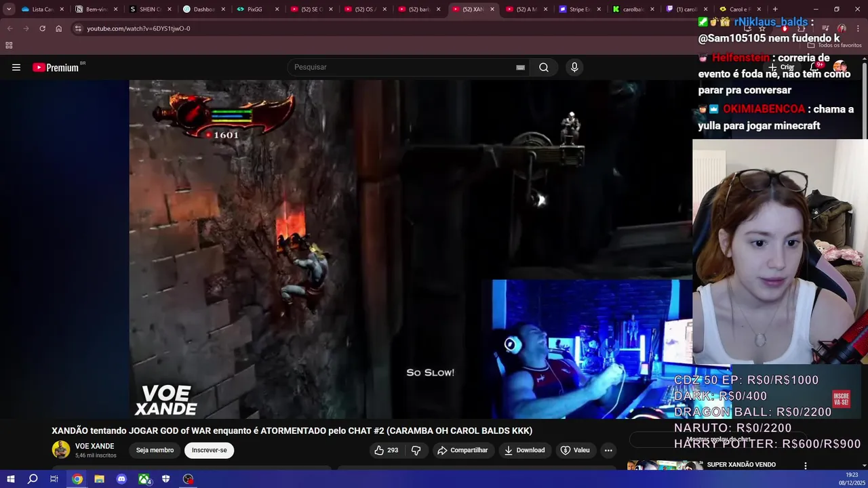Open VOE XANDE channel name link
The height and width of the screenshot is (488, 868).
click(x=94, y=446)
